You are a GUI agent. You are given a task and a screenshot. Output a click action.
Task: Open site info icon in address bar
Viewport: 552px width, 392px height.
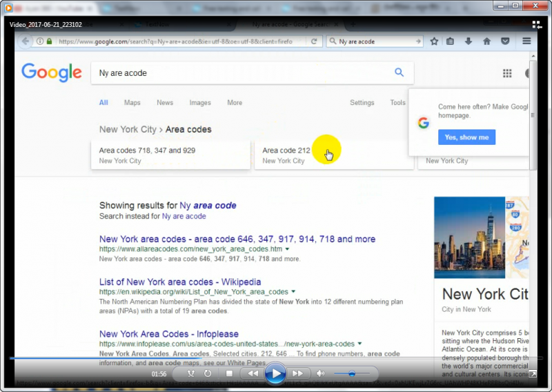40,41
